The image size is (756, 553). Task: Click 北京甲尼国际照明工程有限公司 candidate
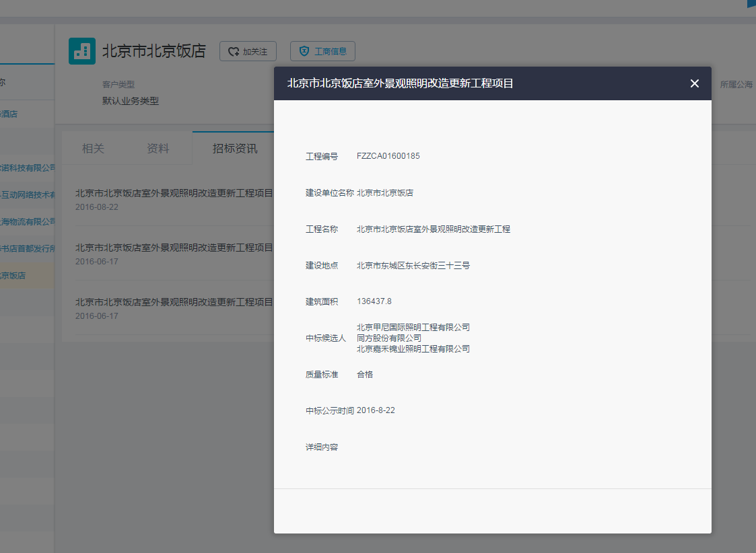[x=413, y=327]
